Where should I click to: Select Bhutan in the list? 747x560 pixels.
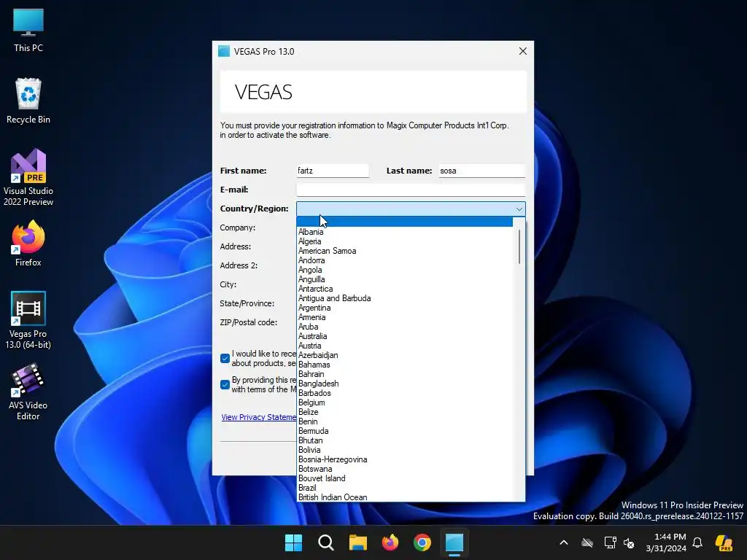404,440
